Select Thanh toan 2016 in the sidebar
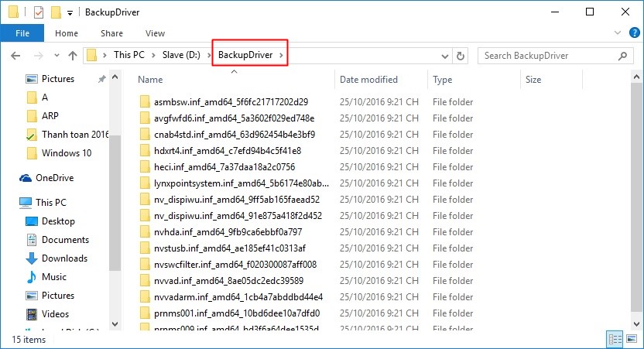Screen dimensions: 644x349 tap(75, 135)
